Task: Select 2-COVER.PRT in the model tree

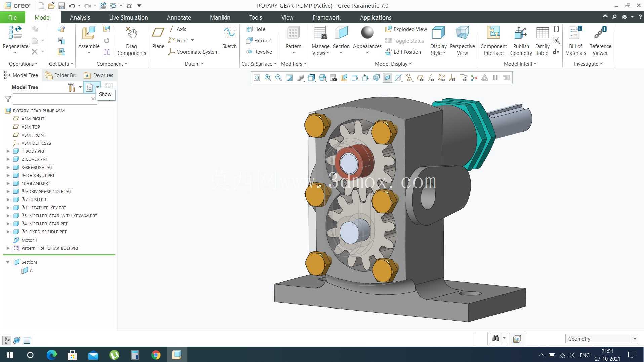Action: pyautogui.click(x=34, y=159)
